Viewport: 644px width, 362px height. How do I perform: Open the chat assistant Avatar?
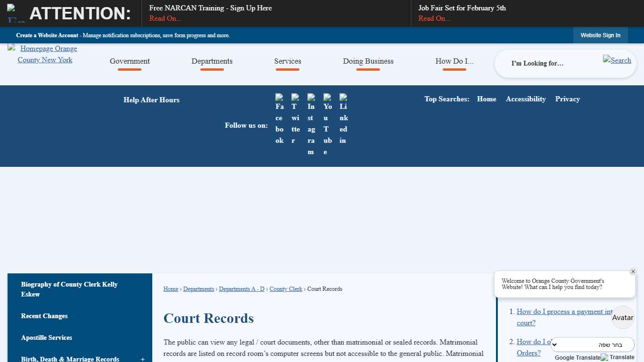622,317
